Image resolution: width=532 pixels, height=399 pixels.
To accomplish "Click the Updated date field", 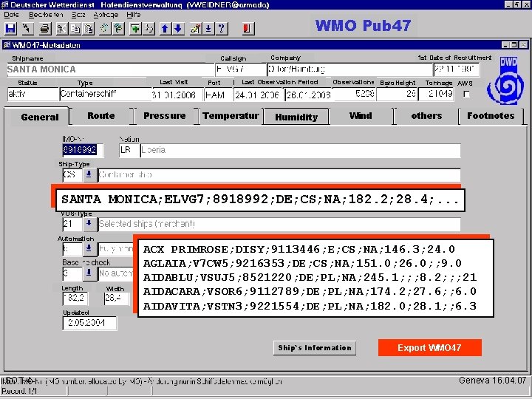I will pos(89,323).
